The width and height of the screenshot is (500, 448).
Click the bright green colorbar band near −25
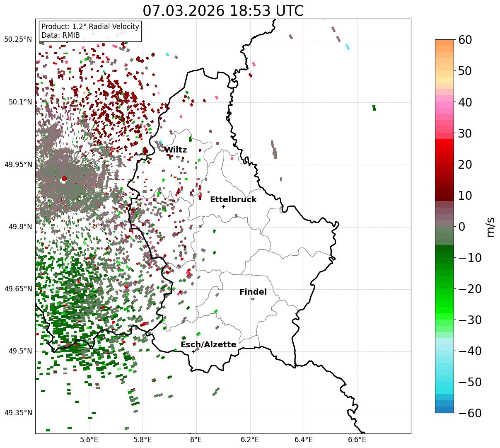[x=444, y=310]
